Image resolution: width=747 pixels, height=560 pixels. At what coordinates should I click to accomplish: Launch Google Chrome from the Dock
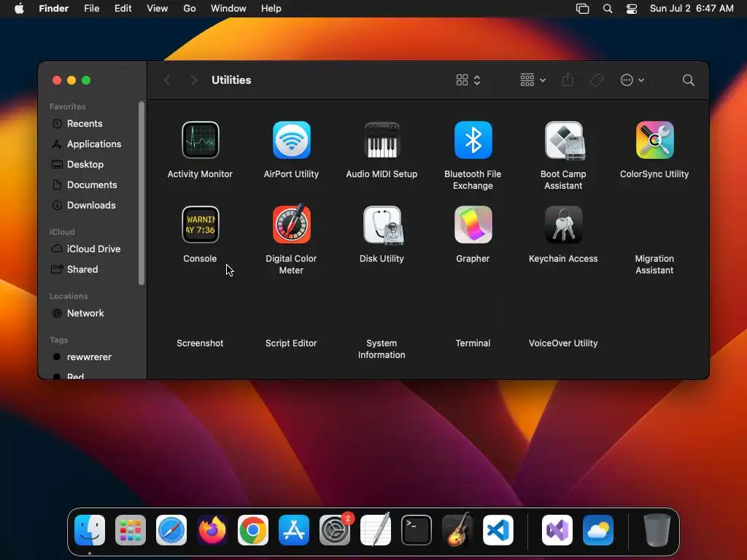click(253, 530)
